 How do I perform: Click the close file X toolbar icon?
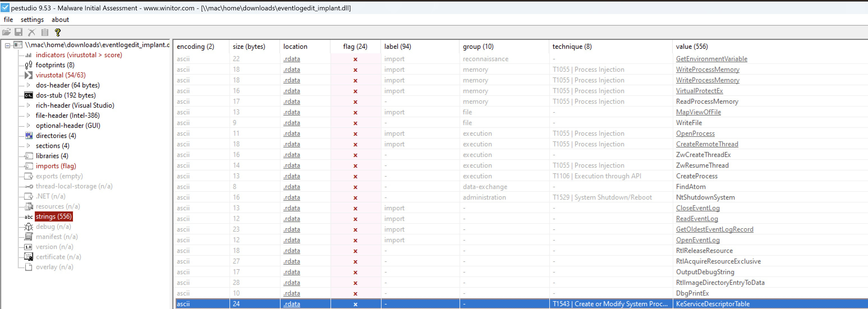click(x=32, y=32)
